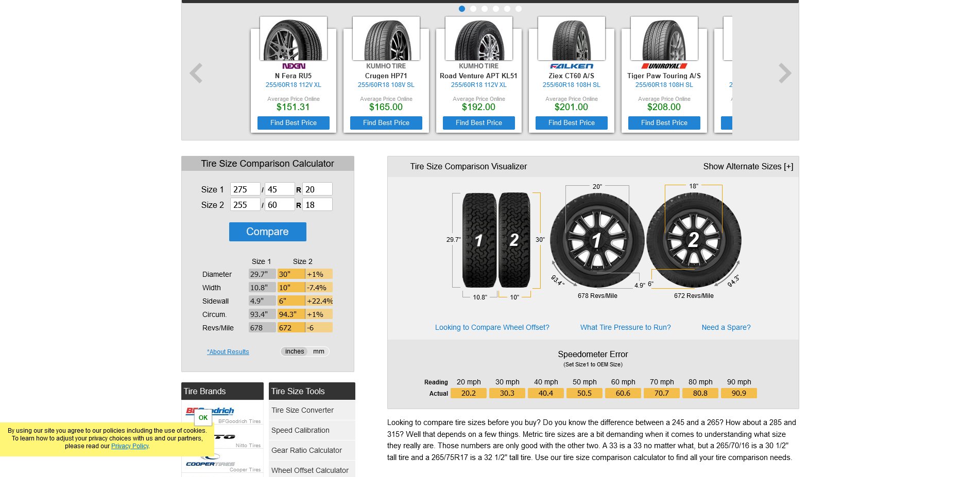Select the Kumho Crugen HP71 tire image
Screen dimensions: 980x477
coord(386,38)
